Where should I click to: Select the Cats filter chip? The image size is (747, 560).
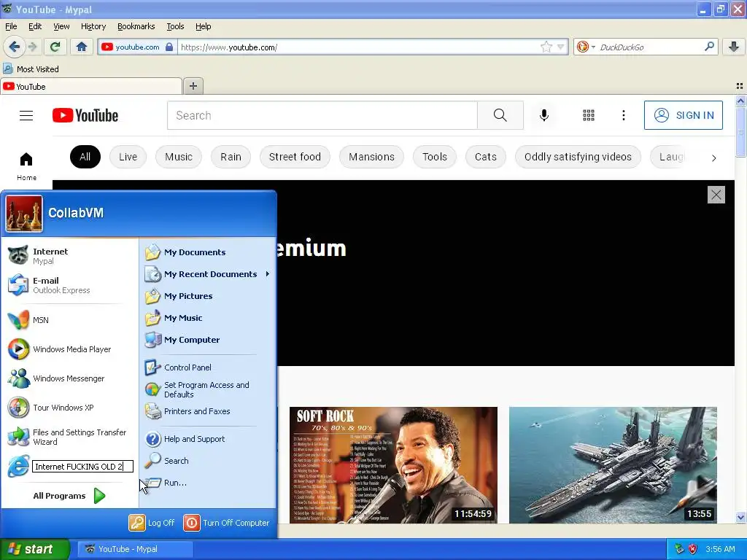click(485, 157)
